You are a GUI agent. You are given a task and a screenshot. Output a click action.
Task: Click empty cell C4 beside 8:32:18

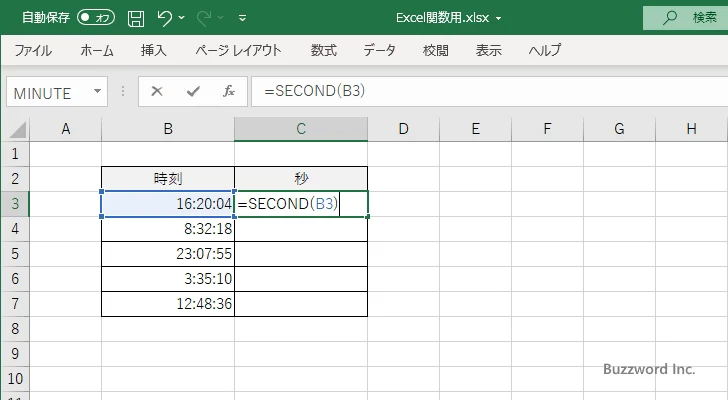click(301, 229)
